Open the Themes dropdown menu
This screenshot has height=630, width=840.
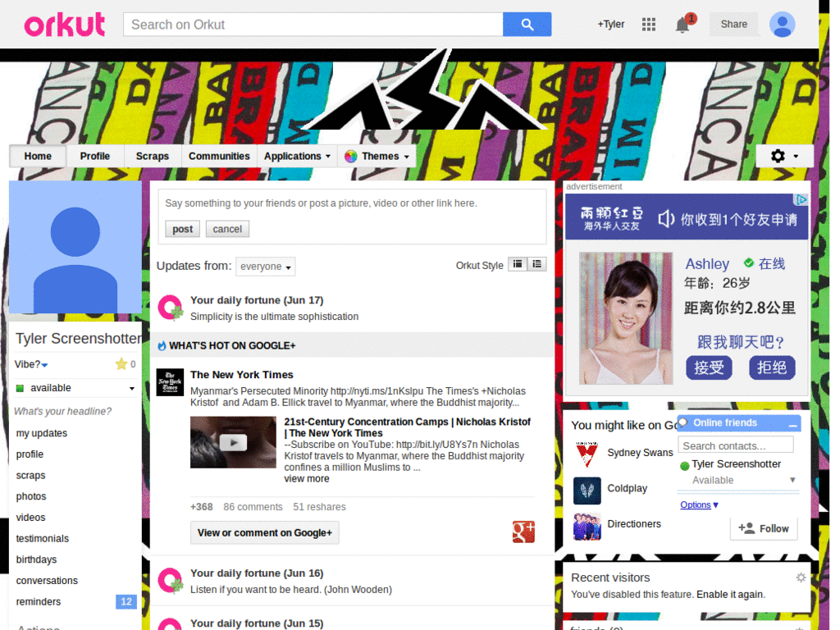click(377, 157)
